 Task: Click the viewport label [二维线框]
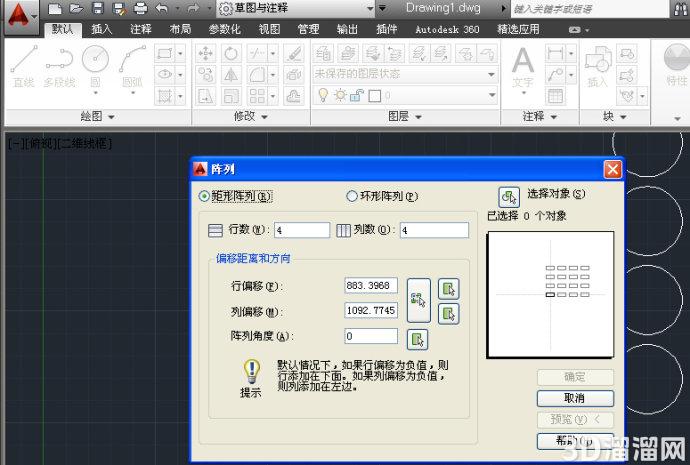(x=84, y=143)
